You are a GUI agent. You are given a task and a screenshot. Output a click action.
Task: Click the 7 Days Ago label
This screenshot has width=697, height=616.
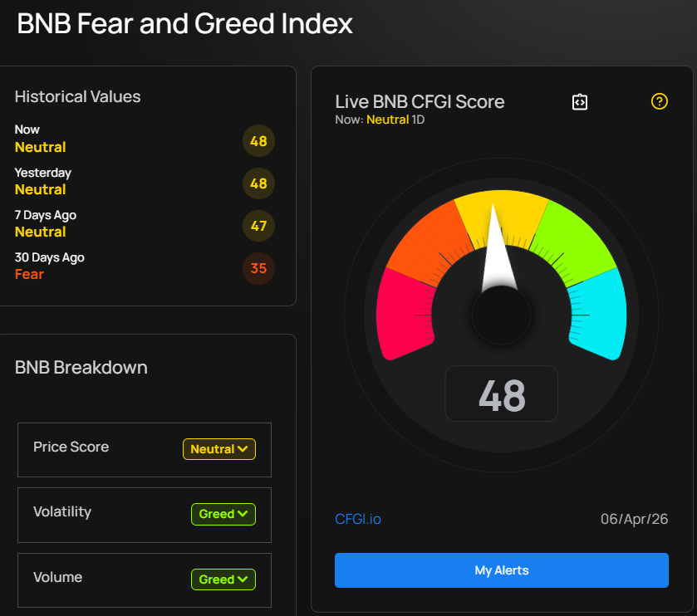point(46,215)
